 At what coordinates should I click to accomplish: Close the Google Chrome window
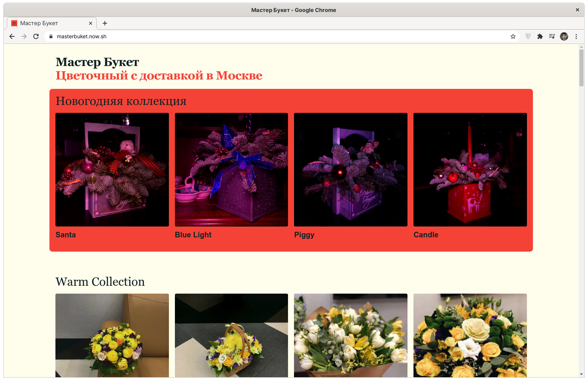point(578,10)
